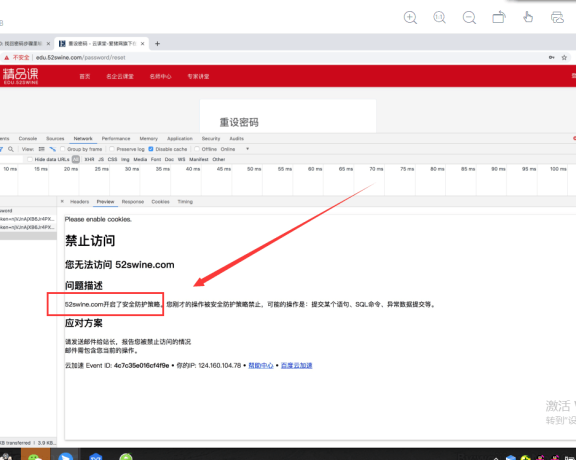Filter requests by XHR type

tap(89, 159)
